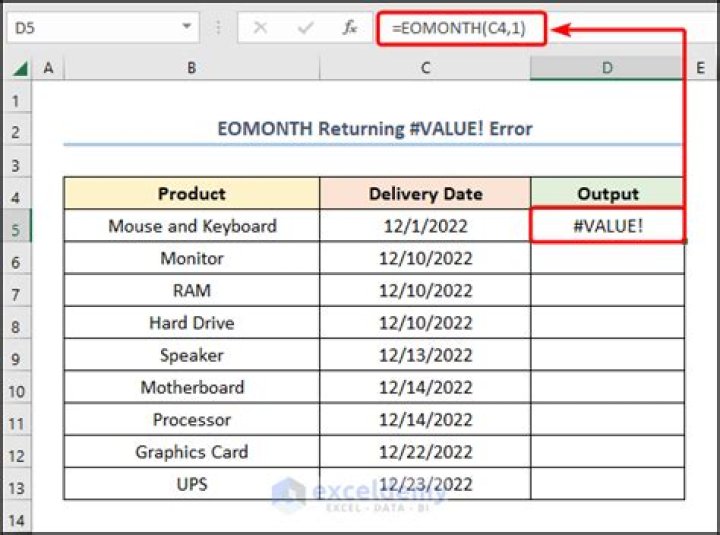The width and height of the screenshot is (720, 535).
Task: Select the date cell 12/23/2022
Action: (425, 484)
